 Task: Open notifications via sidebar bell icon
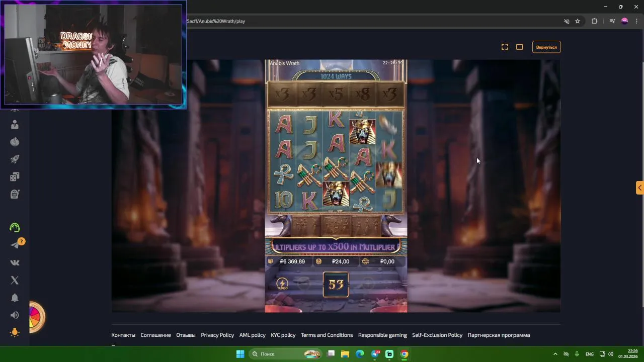[15, 298]
